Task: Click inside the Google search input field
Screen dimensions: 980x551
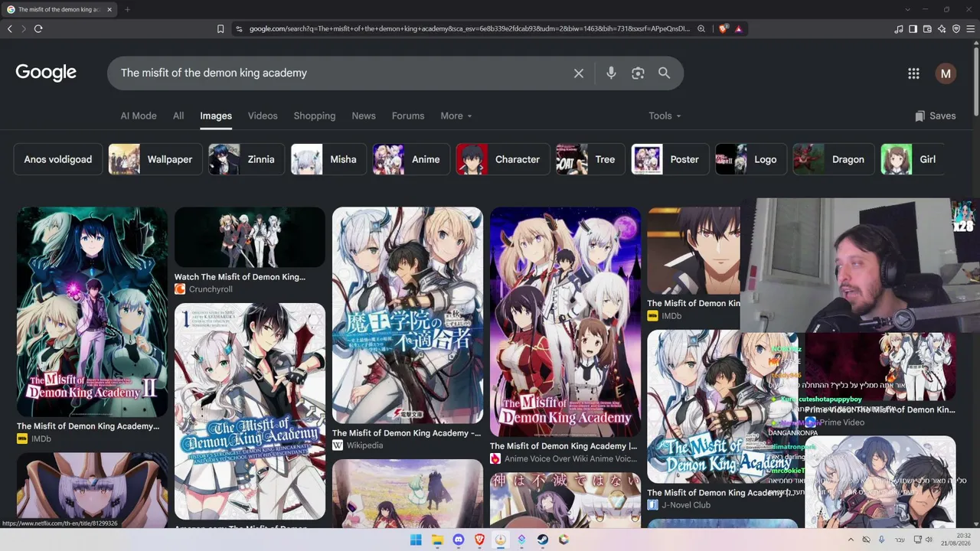Action: [345, 73]
